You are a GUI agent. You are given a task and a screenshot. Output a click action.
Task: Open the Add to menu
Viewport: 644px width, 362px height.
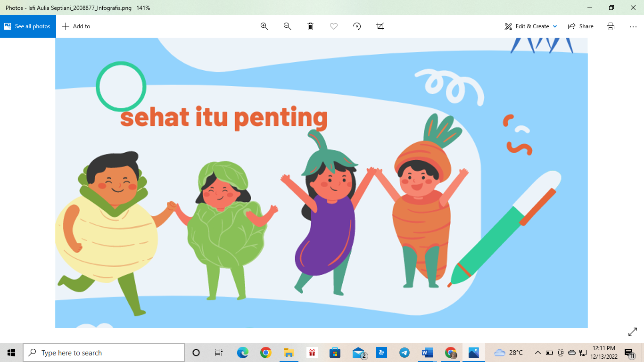pyautogui.click(x=76, y=26)
